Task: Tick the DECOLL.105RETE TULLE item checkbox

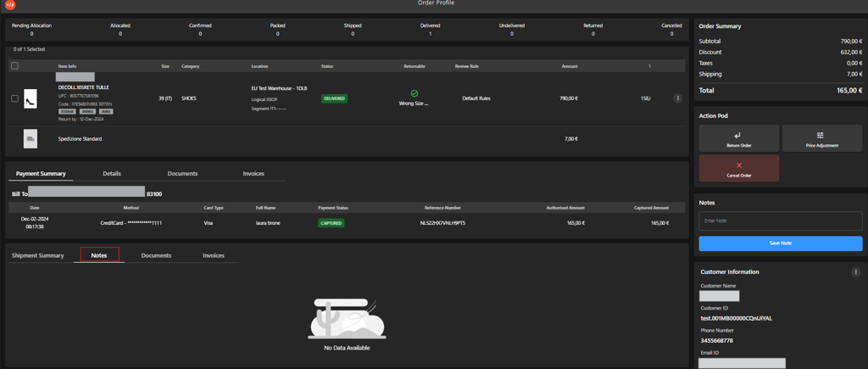Action: [15, 98]
